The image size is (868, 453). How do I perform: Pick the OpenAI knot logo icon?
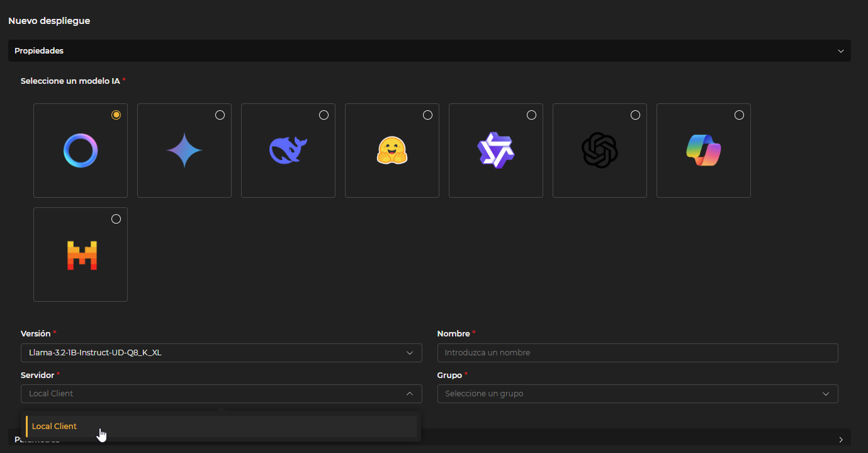point(600,151)
